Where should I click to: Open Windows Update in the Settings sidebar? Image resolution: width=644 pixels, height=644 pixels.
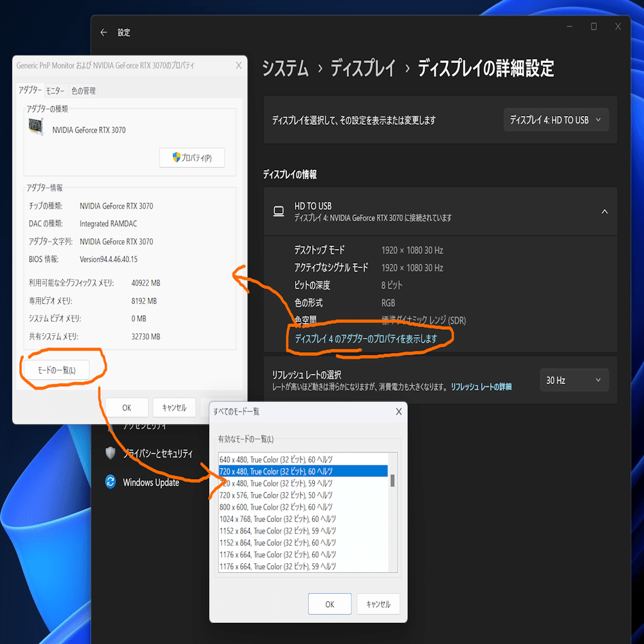point(151,482)
